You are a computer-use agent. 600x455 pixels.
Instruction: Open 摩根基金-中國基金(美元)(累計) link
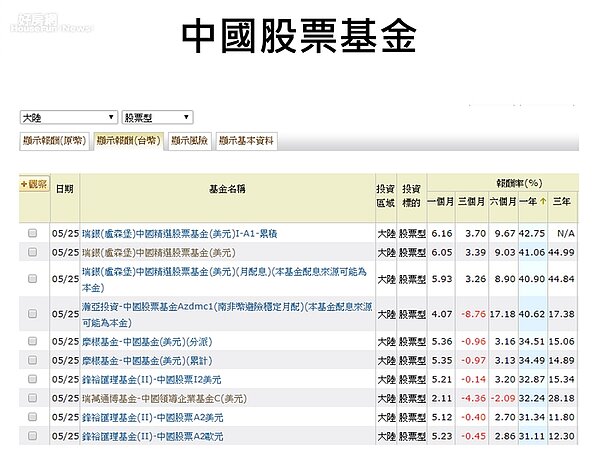(147, 360)
